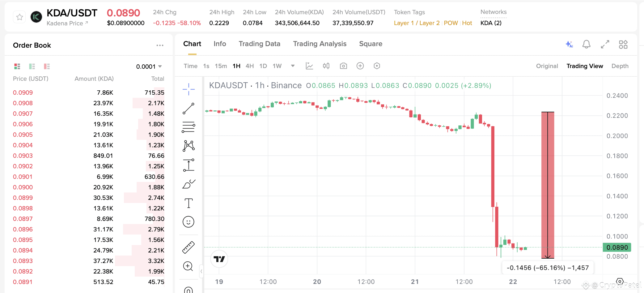The height and width of the screenshot is (293, 644).
Task: Open the Trading Analysis tab
Action: (x=320, y=44)
